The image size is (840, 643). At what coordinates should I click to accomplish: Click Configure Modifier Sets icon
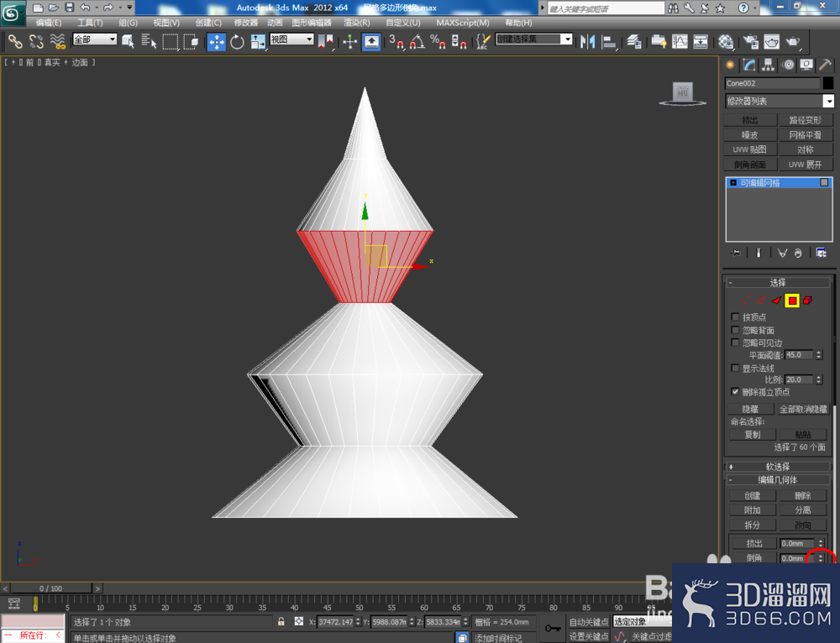(821, 253)
